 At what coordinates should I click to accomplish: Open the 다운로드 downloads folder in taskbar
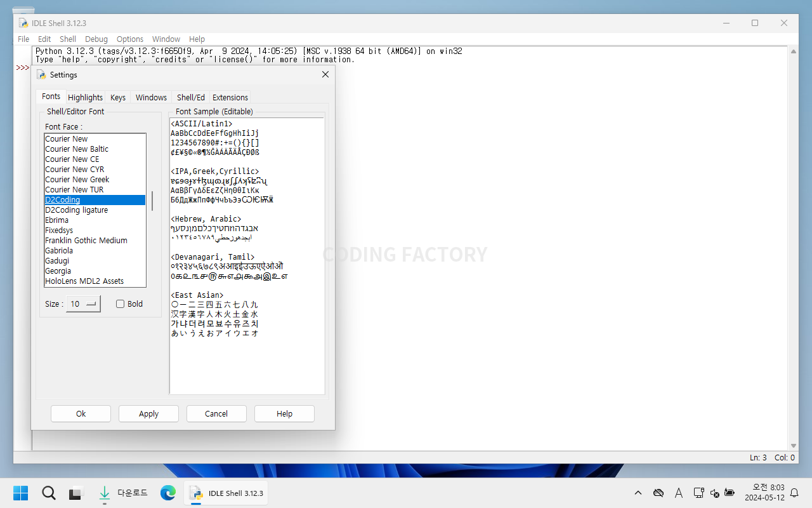124,493
